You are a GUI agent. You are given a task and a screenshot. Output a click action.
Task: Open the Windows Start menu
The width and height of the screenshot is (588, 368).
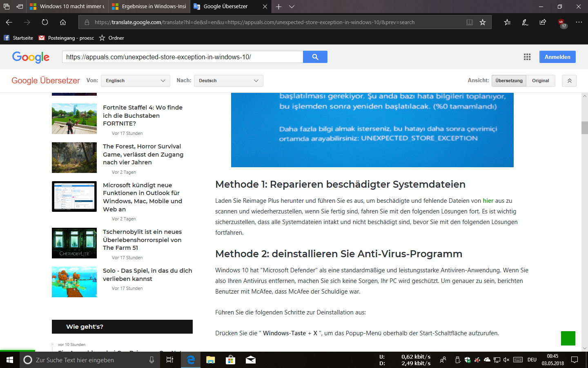(x=10, y=360)
